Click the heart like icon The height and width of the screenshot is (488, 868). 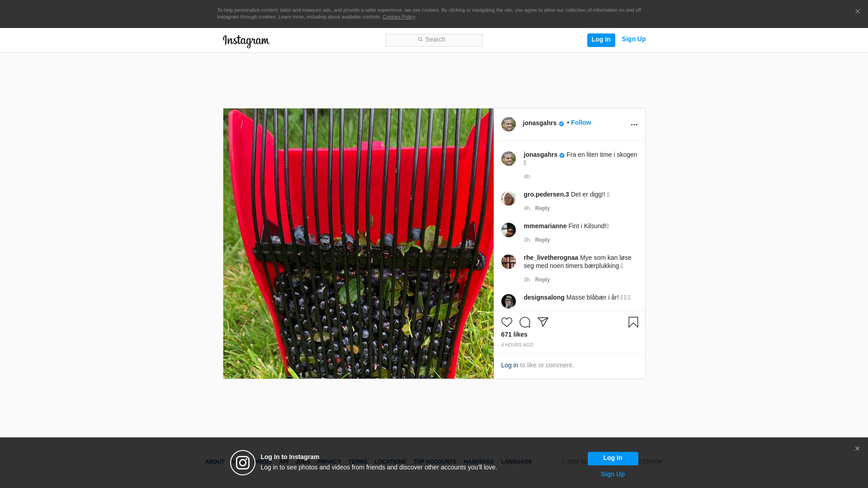tap(507, 322)
